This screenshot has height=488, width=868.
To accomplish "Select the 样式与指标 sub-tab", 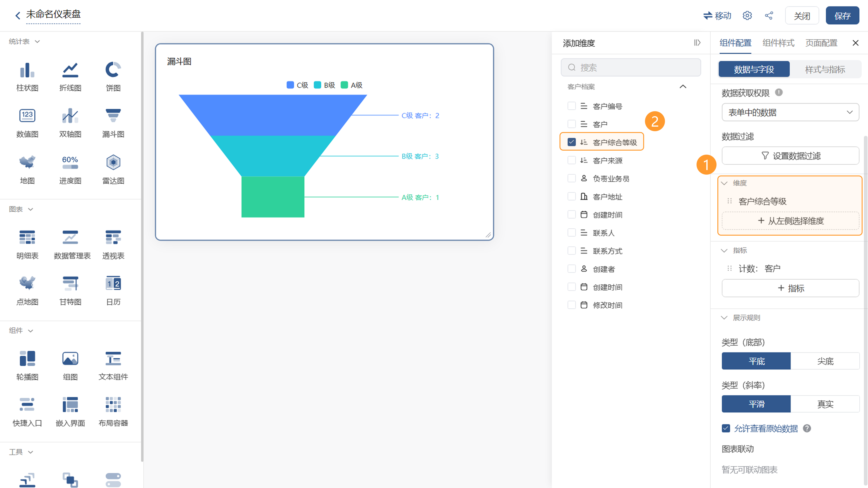I will coord(825,69).
